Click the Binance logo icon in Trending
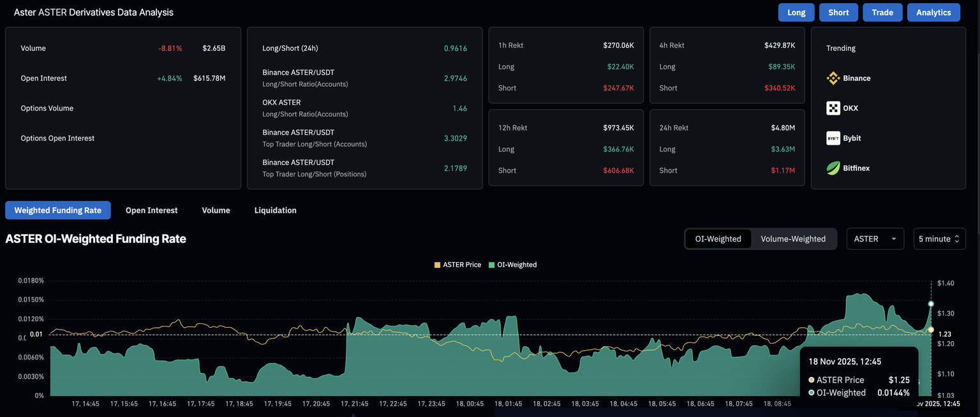The width and height of the screenshot is (980, 417). pos(833,78)
